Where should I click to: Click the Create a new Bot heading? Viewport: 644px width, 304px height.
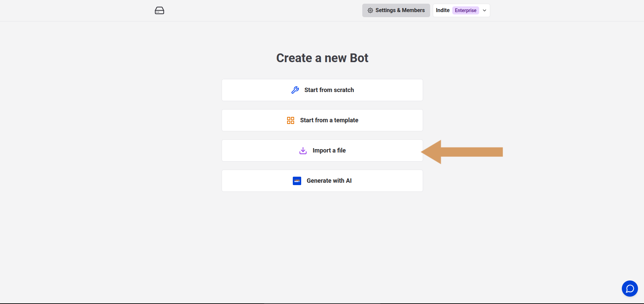(x=322, y=58)
